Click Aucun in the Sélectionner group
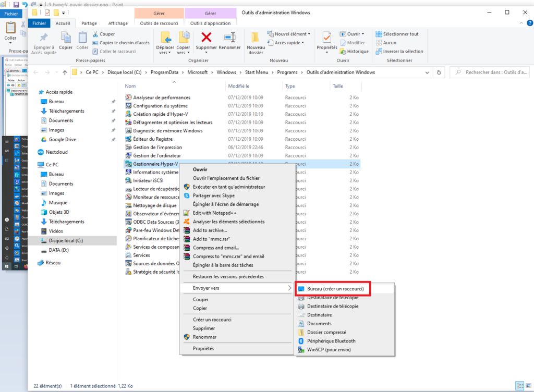534x392 pixels. pos(386,43)
